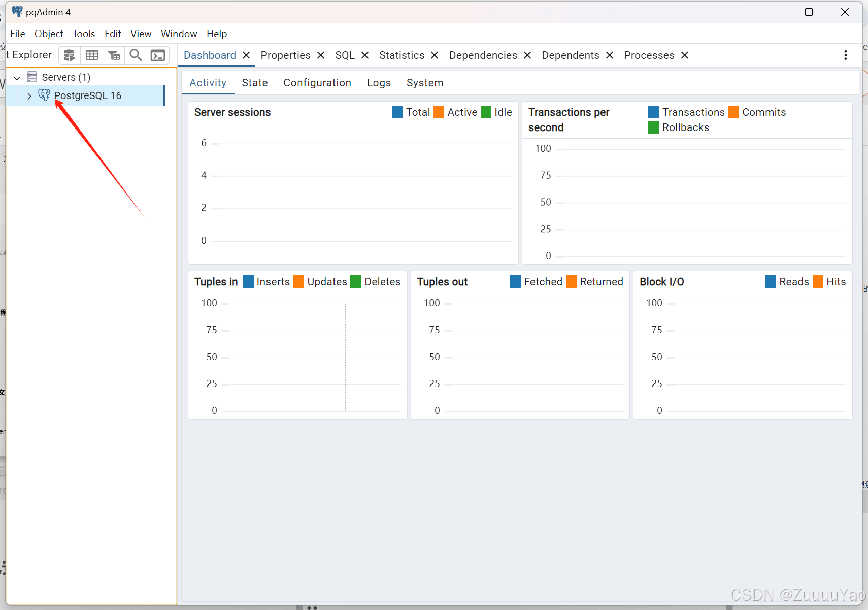Open Search Objects magnifier icon

(x=136, y=55)
